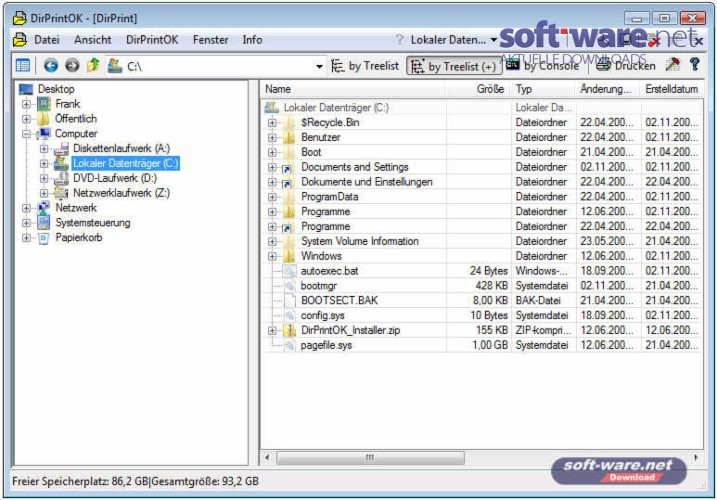Viewport: 717px width, 500px height.
Task: Click the DirPrintOK_Installer.zip archive icon
Action: click(289, 330)
